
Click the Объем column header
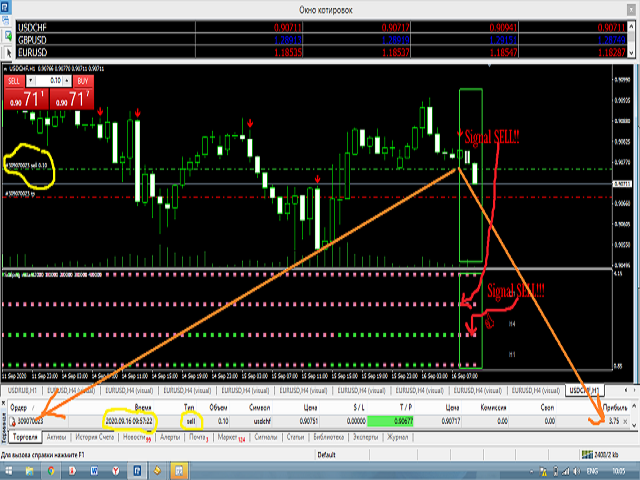click(218, 407)
